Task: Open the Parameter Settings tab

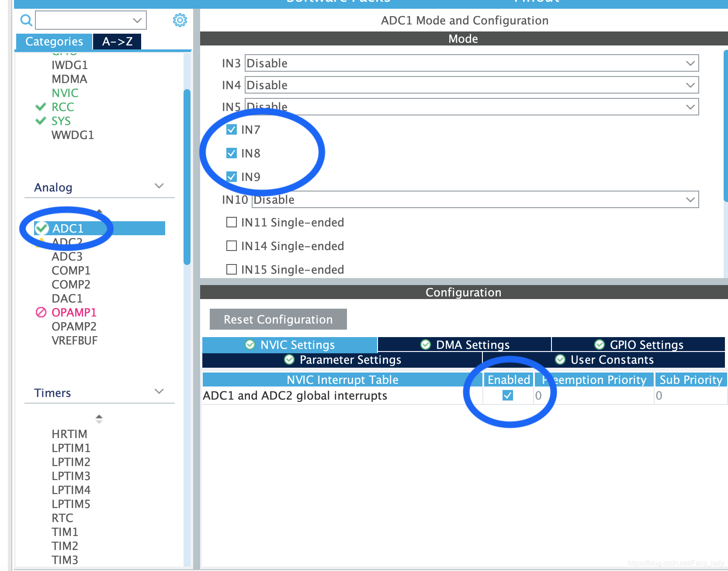Action: [342, 359]
